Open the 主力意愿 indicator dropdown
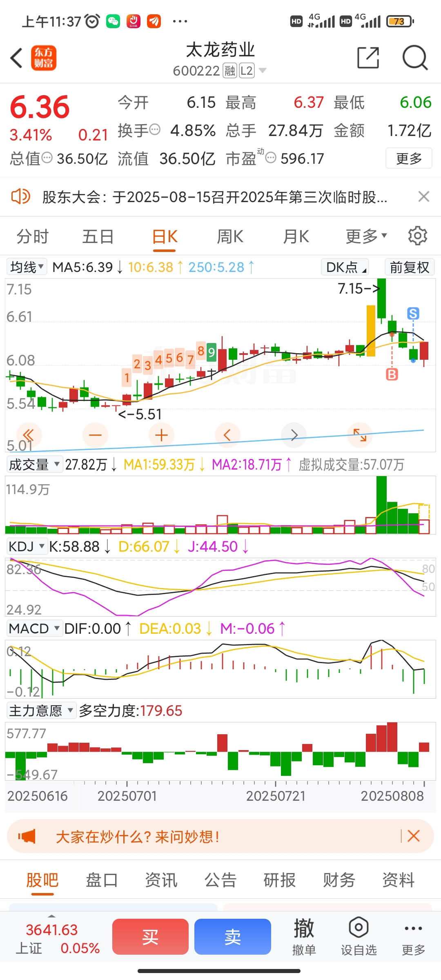Screen dimensions: 441x980 point(41,710)
